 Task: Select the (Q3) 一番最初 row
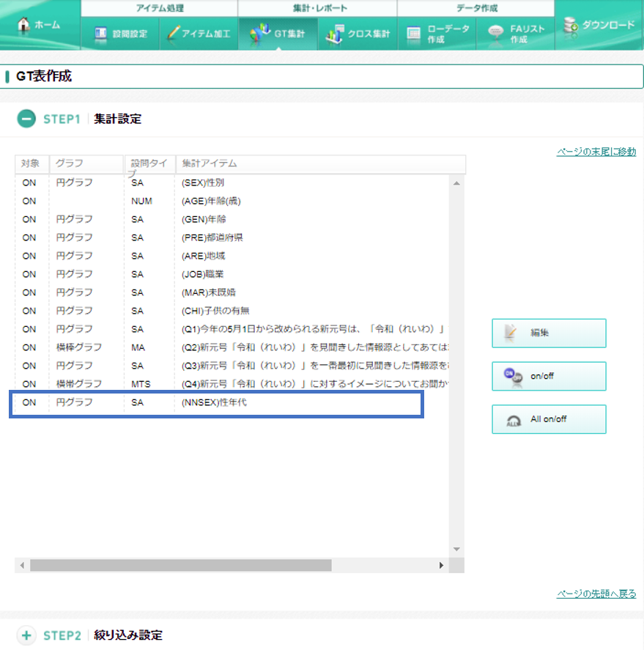[x=232, y=365]
